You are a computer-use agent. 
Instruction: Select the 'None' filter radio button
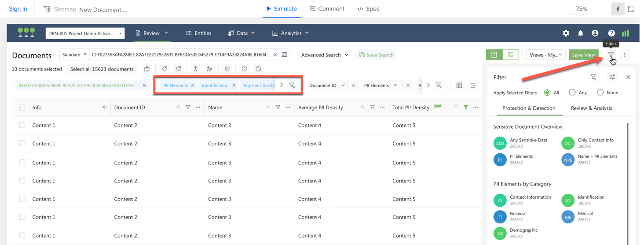[600, 93]
